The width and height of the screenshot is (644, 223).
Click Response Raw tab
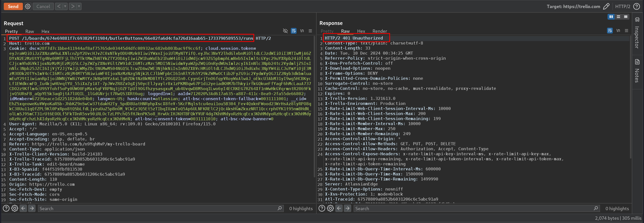point(345,31)
